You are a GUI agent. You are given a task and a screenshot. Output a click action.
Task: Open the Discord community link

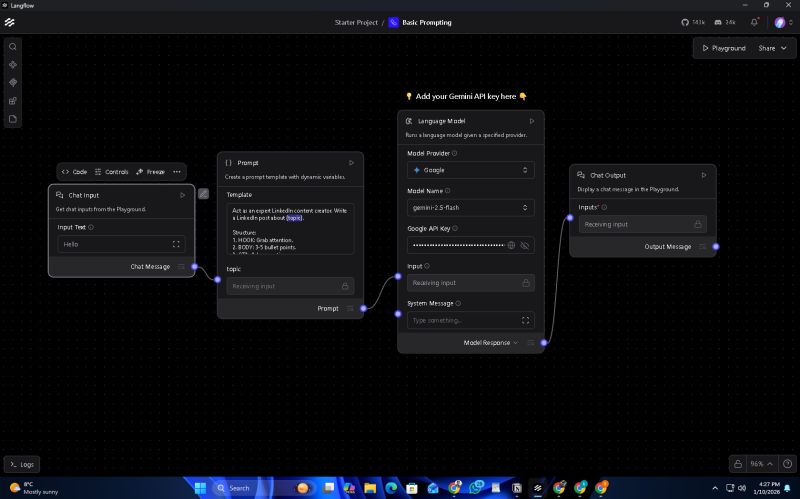[724, 22]
